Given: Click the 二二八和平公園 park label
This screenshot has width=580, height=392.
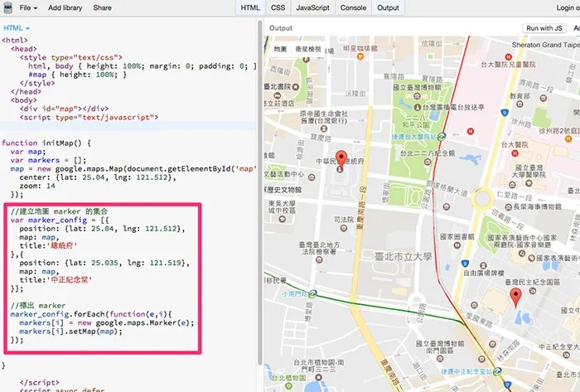Looking at the screenshot, I should coord(416,120).
